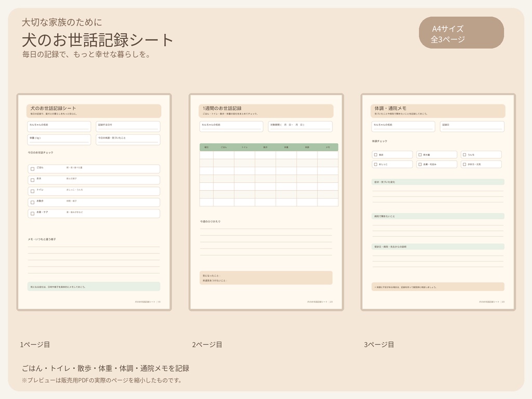532x399 pixels.
Task: Click the 症状・気づいた変化 section bar
Action: [x=438, y=182]
